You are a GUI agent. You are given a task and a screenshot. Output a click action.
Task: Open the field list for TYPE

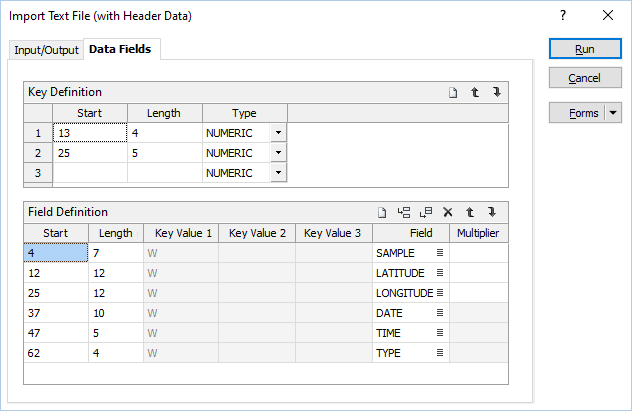[440, 353]
